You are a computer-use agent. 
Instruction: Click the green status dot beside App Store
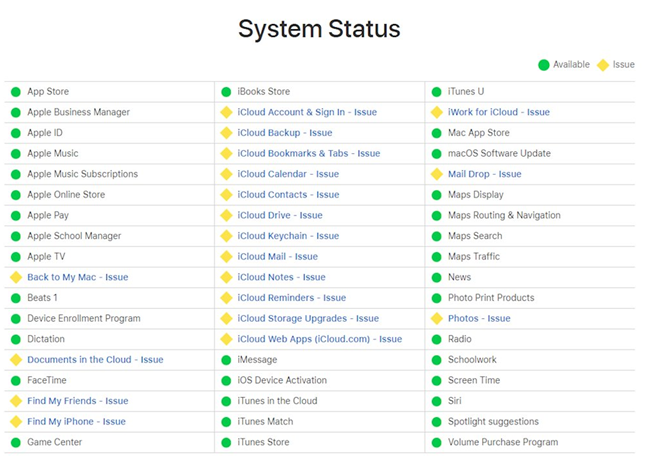16,92
